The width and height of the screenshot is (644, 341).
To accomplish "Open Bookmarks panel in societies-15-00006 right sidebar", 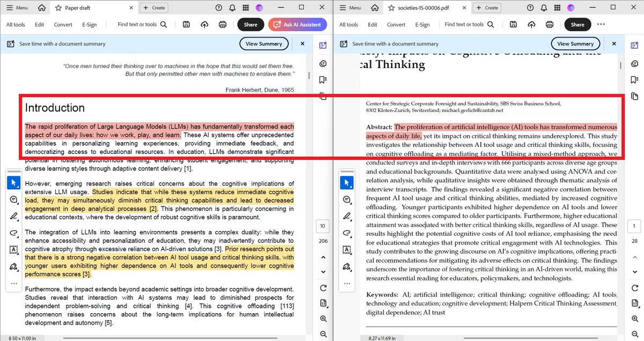I will (x=635, y=80).
